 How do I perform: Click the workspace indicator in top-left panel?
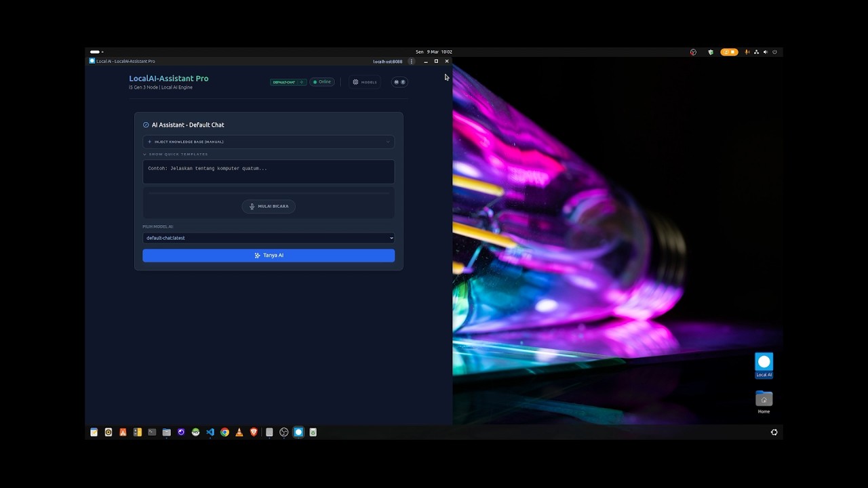(x=96, y=52)
